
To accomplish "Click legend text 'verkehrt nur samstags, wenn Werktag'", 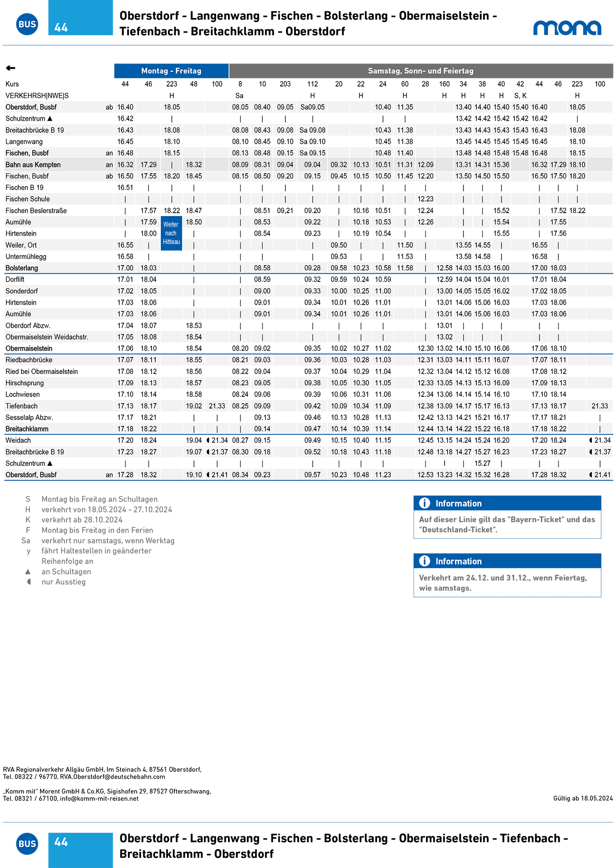I will 108,540.
